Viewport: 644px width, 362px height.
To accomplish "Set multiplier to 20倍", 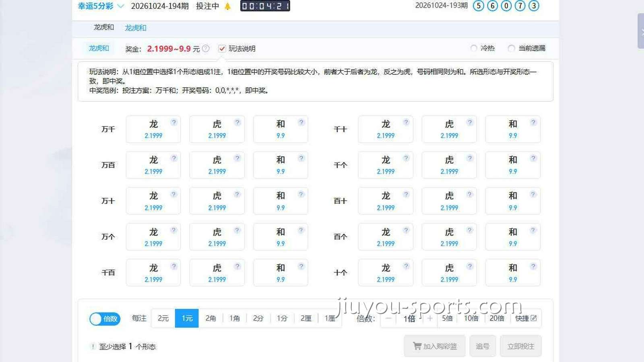I will point(497,318).
